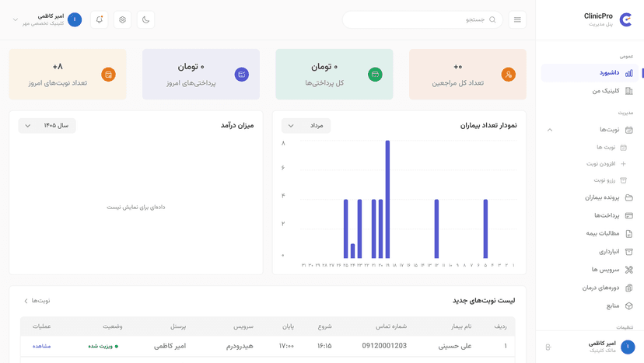Open کلینیک من in the sidebar

tap(590, 91)
